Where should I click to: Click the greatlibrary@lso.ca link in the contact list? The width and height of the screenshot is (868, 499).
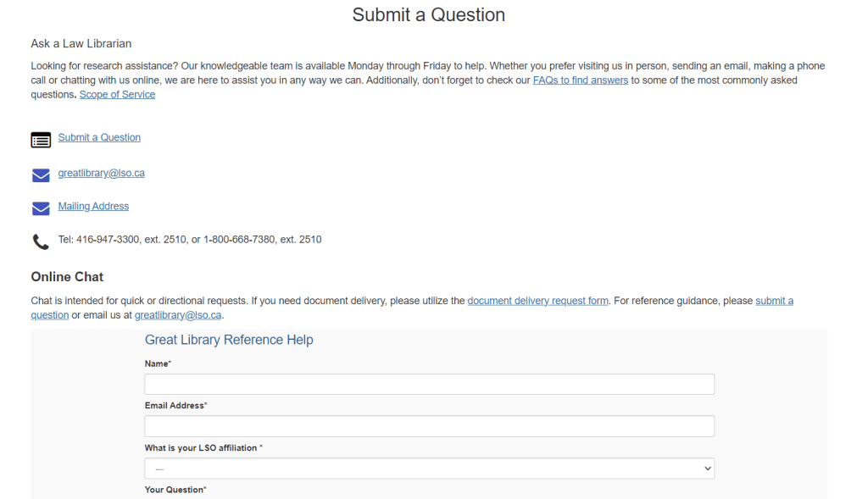click(x=101, y=173)
